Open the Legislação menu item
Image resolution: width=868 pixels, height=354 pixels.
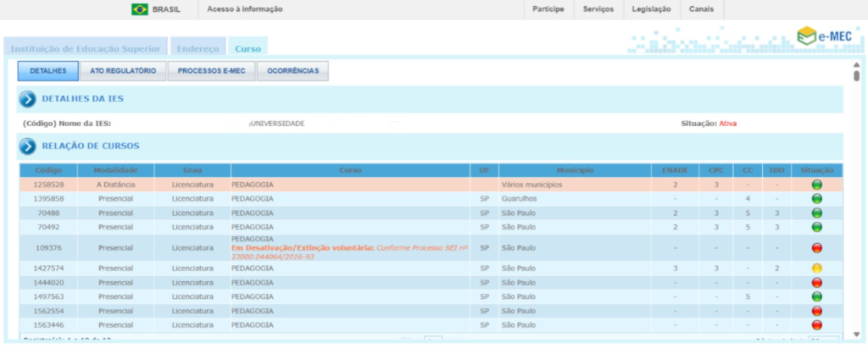point(651,9)
